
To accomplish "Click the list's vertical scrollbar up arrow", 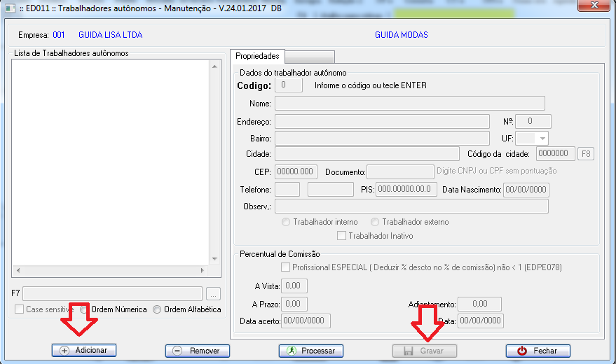I will (216, 66).
